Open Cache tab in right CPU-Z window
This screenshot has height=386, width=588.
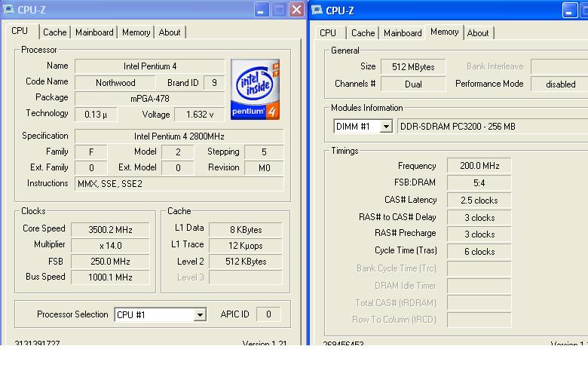tap(363, 33)
